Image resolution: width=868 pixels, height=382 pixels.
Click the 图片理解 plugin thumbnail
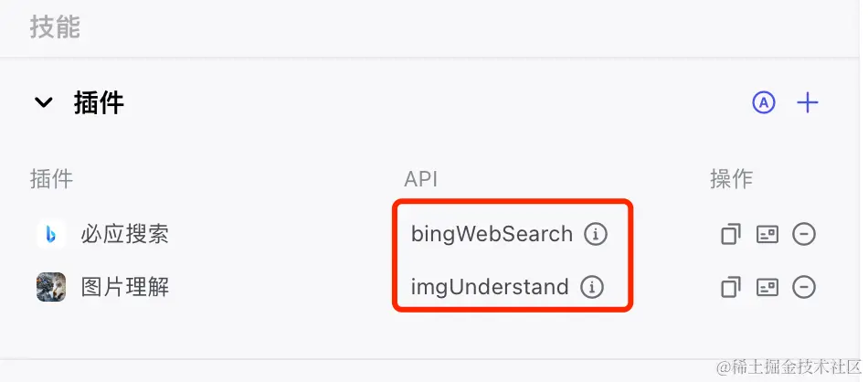tap(51, 287)
